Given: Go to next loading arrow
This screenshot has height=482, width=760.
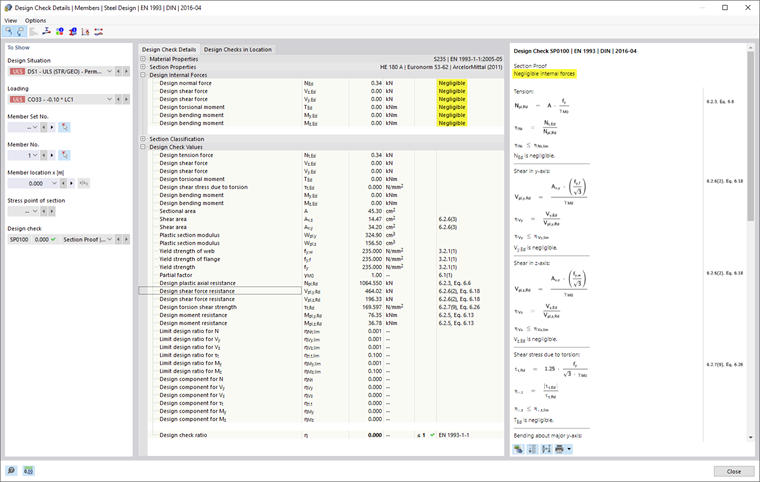Looking at the screenshot, I should 126,99.
